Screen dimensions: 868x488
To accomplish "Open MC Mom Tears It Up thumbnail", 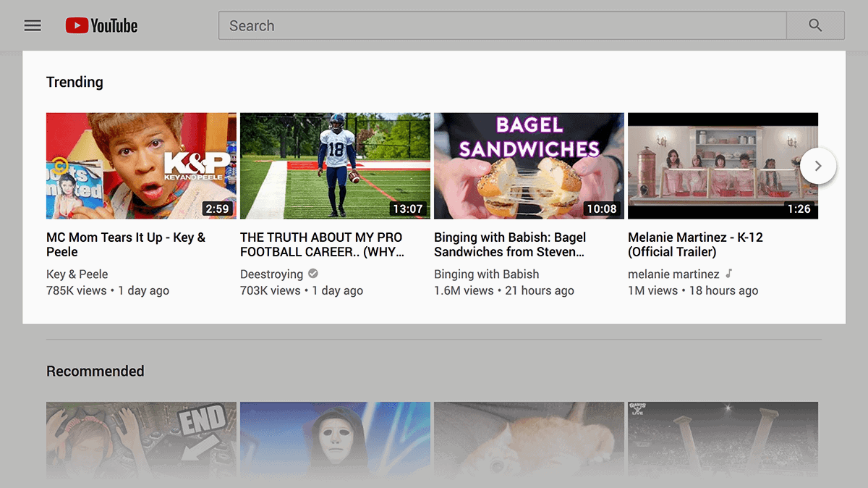I will point(141,166).
